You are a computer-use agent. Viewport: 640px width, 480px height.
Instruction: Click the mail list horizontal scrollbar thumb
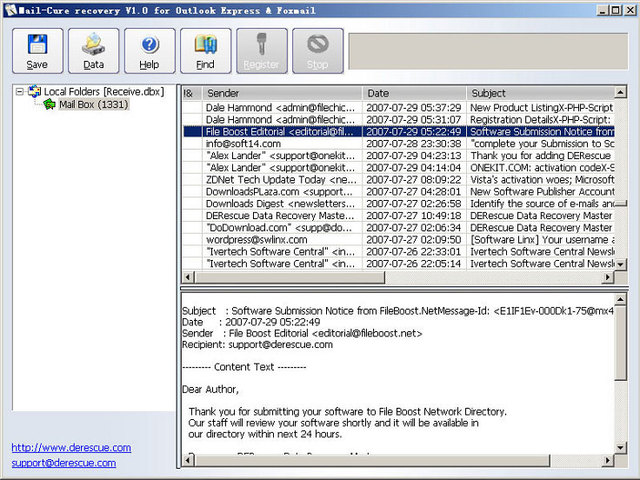(x=289, y=278)
